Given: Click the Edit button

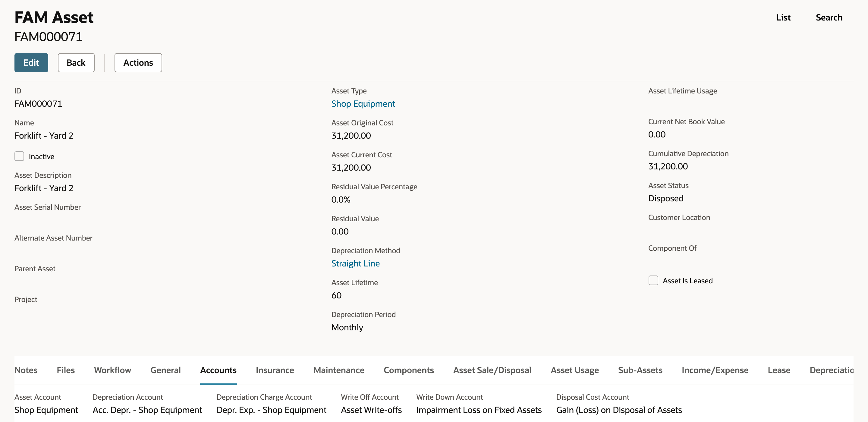Looking at the screenshot, I should [31, 63].
